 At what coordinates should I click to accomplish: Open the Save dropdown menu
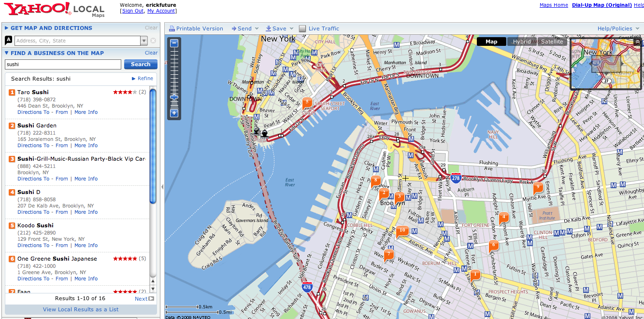point(280,28)
